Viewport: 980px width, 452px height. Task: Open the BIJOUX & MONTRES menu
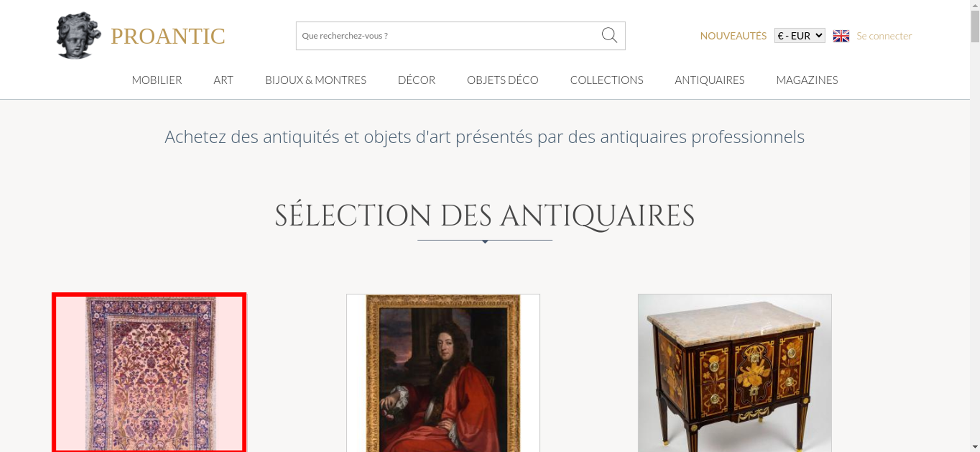(316, 80)
